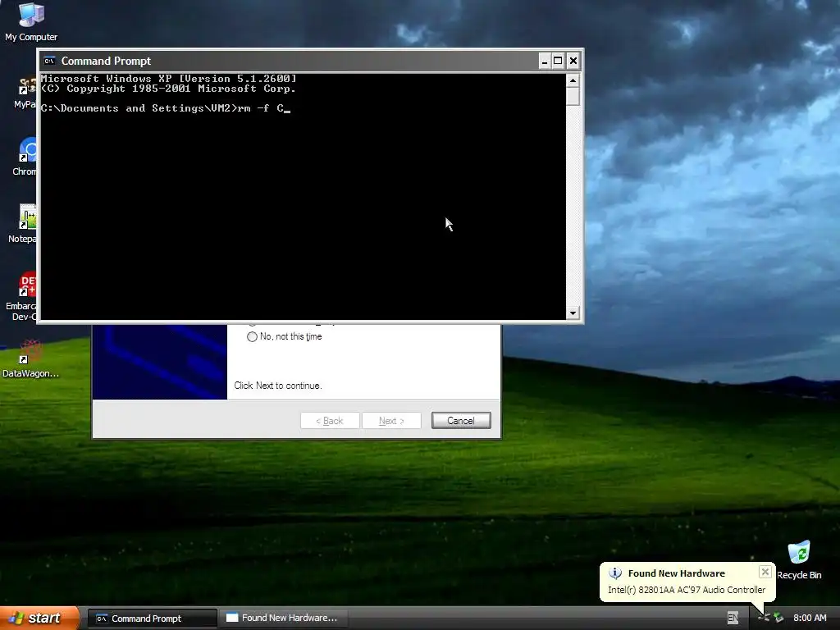Switch to Found New Hardware taskbar button
This screenshot has width=840, height=630.
click(x=284, y=618)
